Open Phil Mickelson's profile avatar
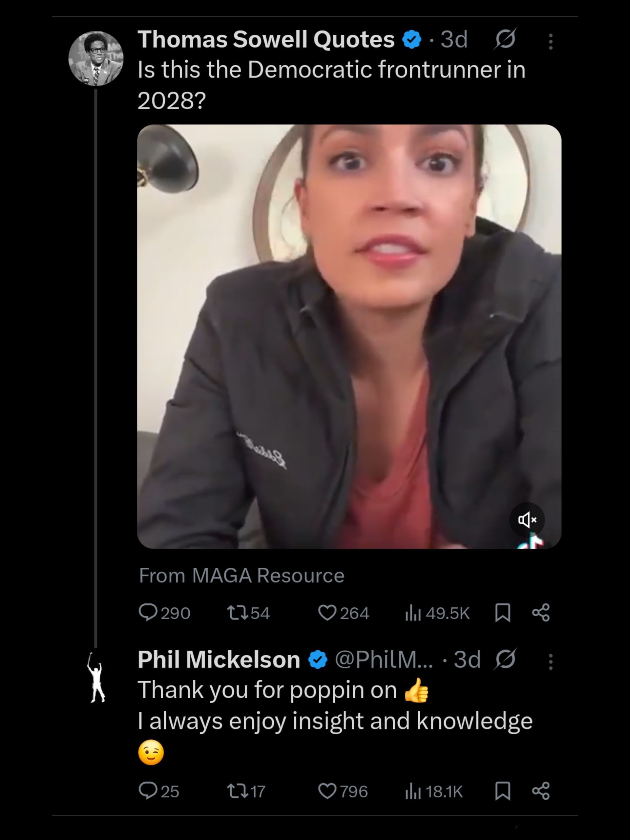The height and width of the screenshot is (840, 630). [x=96, y=677]
